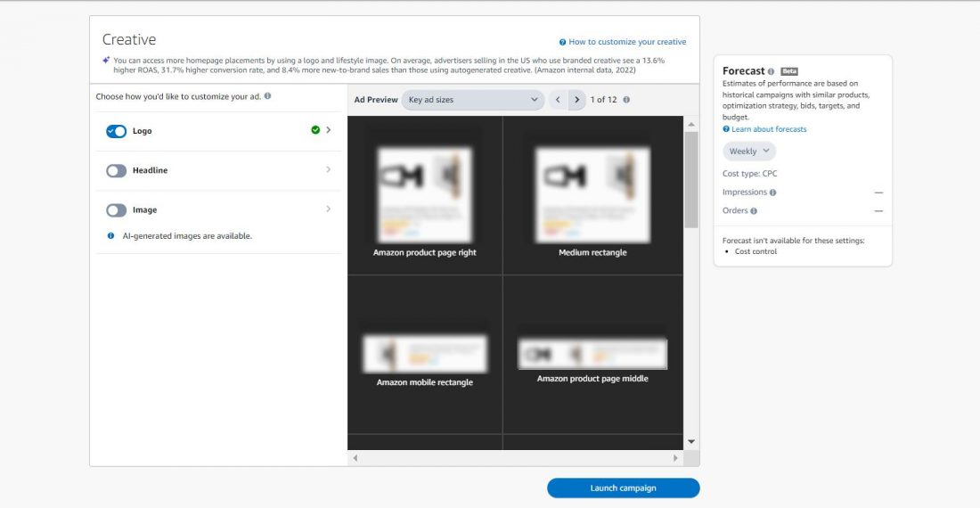Expand the Image settings chevron
Image resolution: width=980 pixels, height=508 pixels.
[x=328, y=209]
